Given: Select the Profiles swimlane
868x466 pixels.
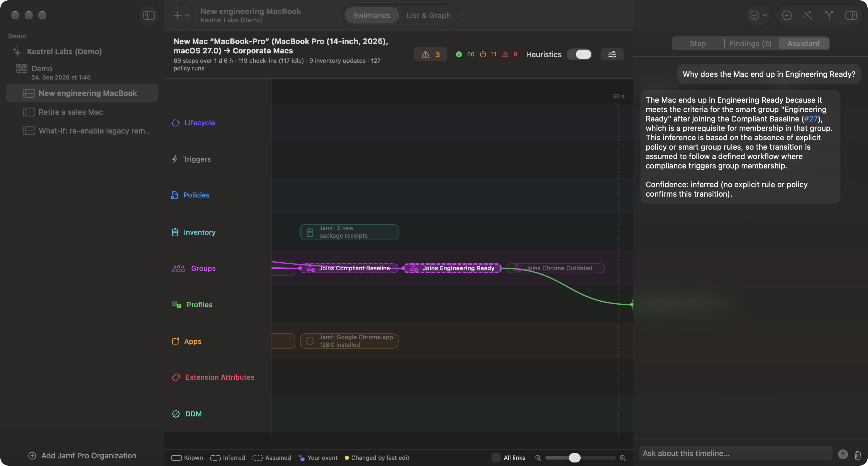Looking at the screenshot, I should tap(192, 305).
